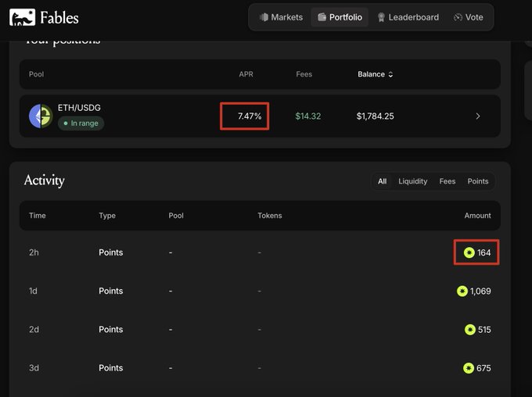Click the Portfolio wallet icon
The width and height of the screenshot is (532, 397).
(x=322, y=17)
